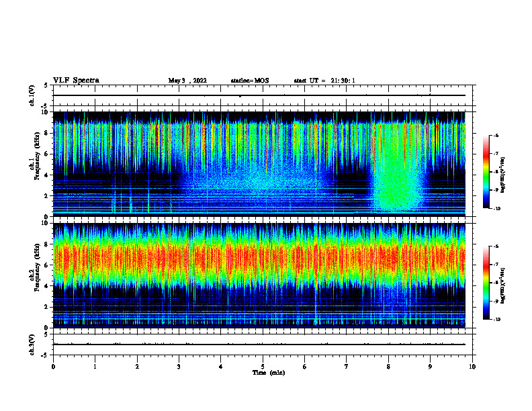Click the '8' kHz tick on ch.1 frequency axis
This screenshot has height=411, width=532.
click(x=47, y=133)
